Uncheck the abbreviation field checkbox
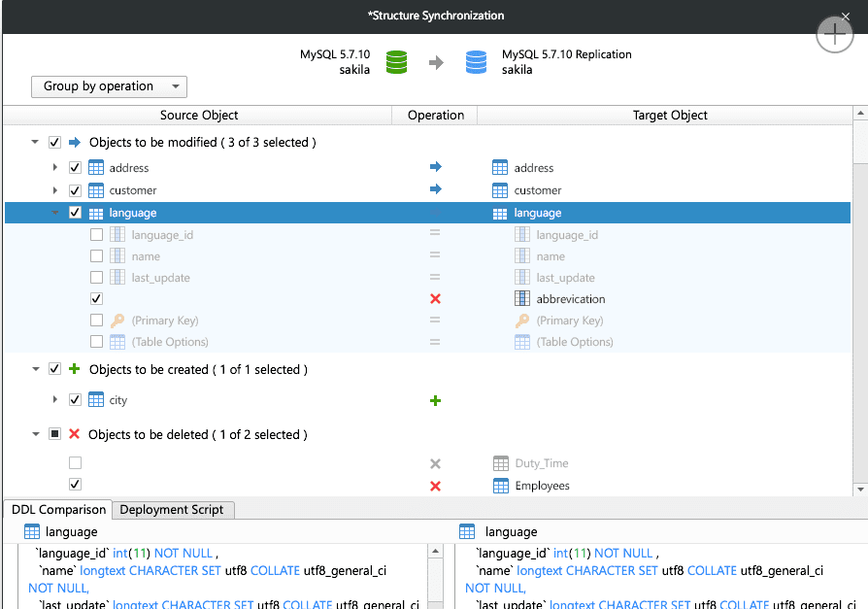Image resolution: width=868 pixels, height=609 pixels. tap(95, 298)
